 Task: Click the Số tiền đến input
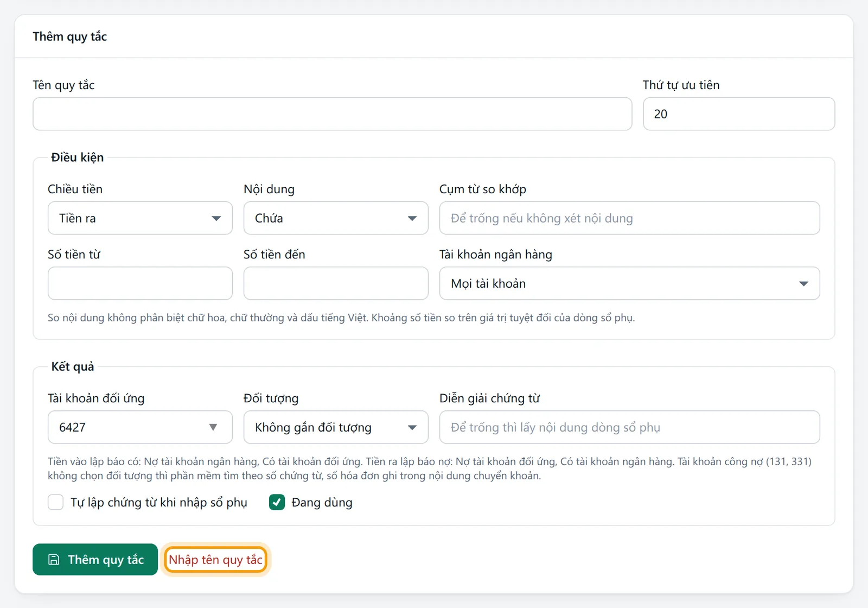coord(336,283)
